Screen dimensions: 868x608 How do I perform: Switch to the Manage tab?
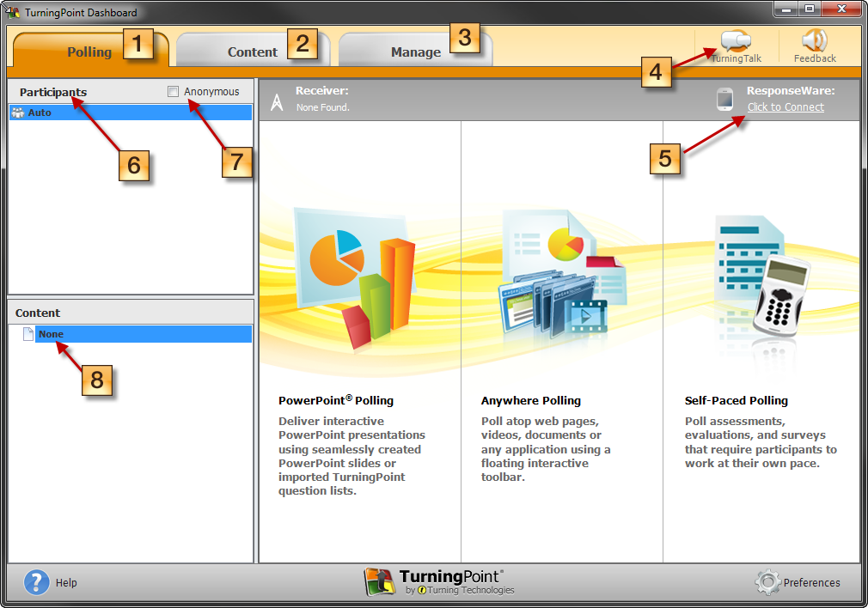[x=415, y=50]
